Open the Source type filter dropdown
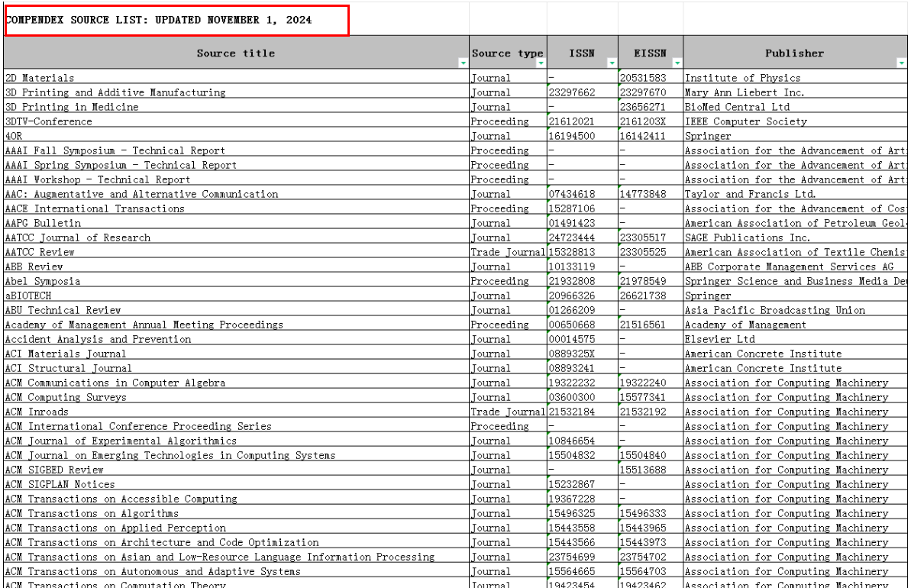Image resolution: width=911 pixels, height=588 pixels. coord(541,63)
